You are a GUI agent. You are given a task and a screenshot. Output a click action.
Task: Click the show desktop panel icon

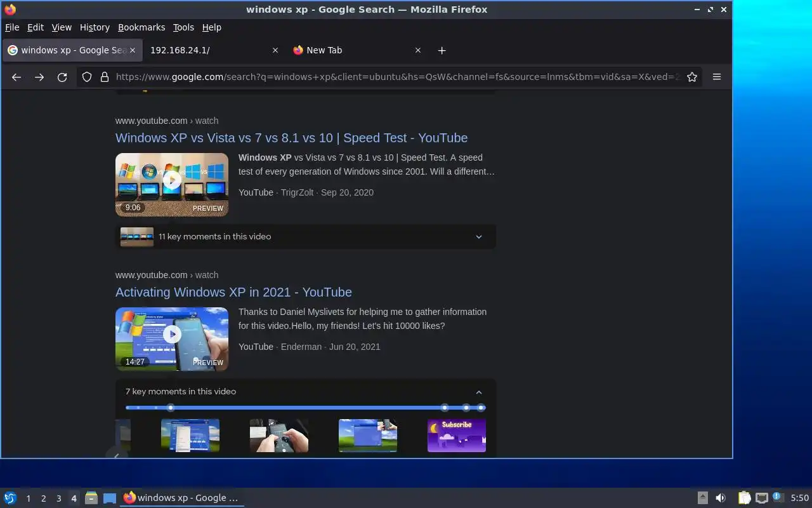pos(110,498)
